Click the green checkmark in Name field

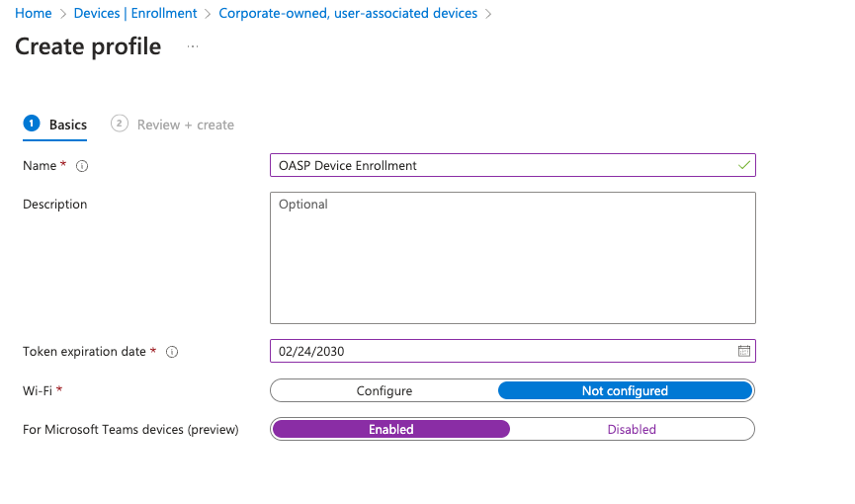[744, 165]
